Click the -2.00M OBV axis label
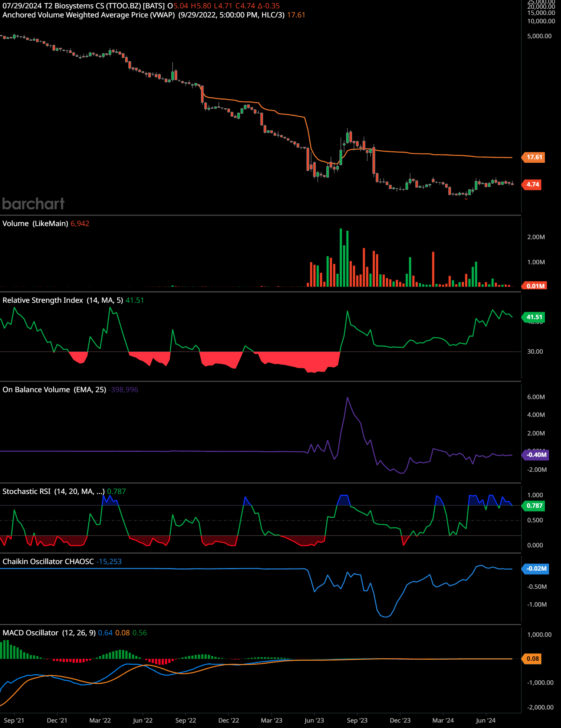This screenshot has height=728, width=561. (537, 470)
